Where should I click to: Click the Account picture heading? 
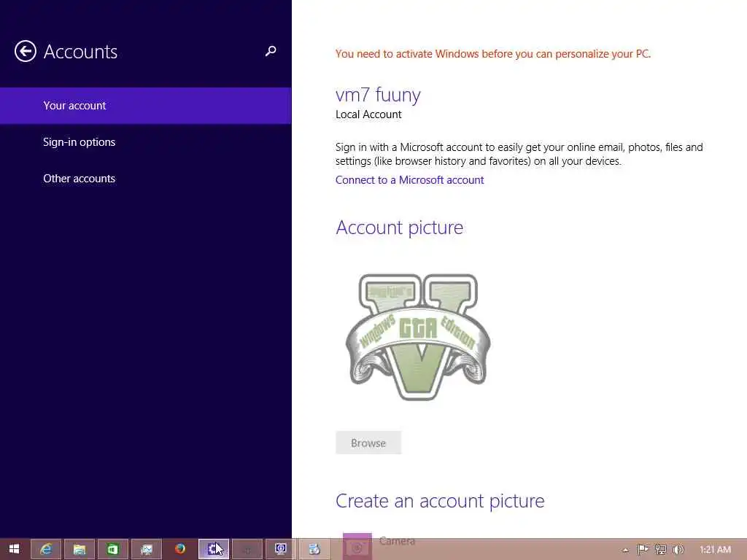coord(399,227)
